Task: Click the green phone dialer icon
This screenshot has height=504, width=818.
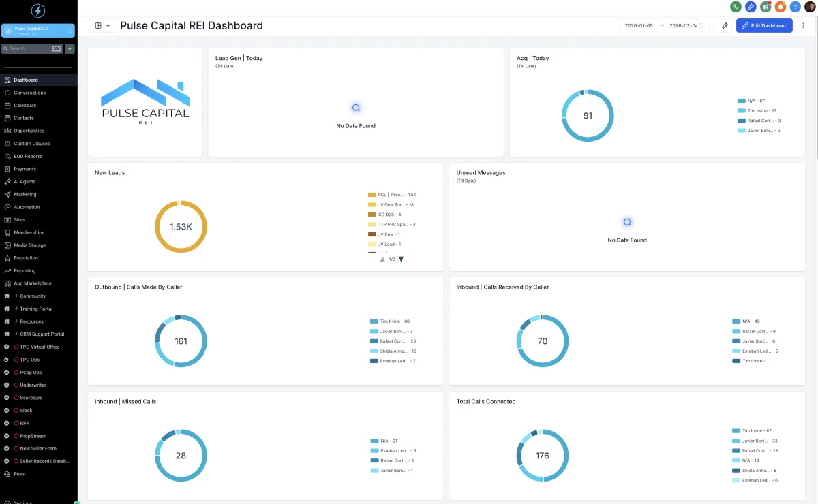Action: coord(736,6)
